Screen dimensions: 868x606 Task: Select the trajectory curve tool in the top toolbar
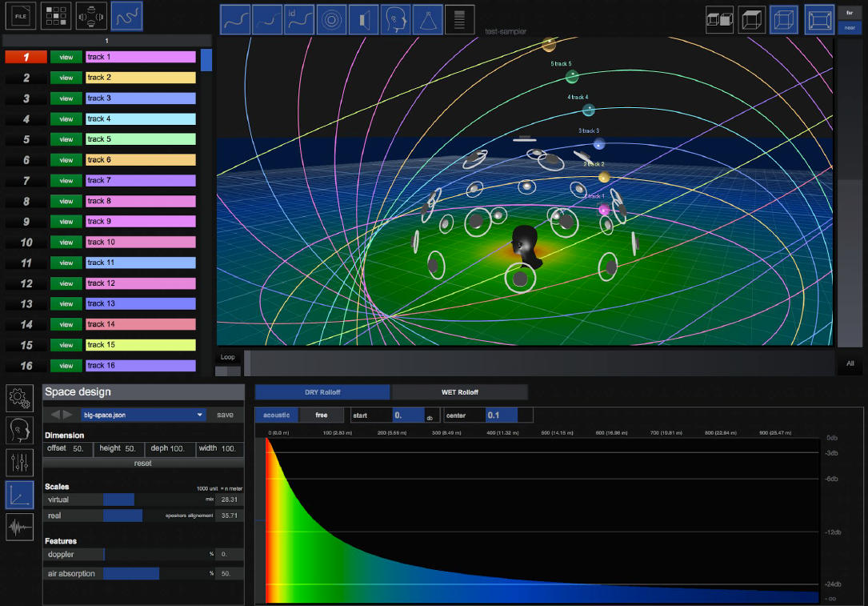[x=126, y=15]
